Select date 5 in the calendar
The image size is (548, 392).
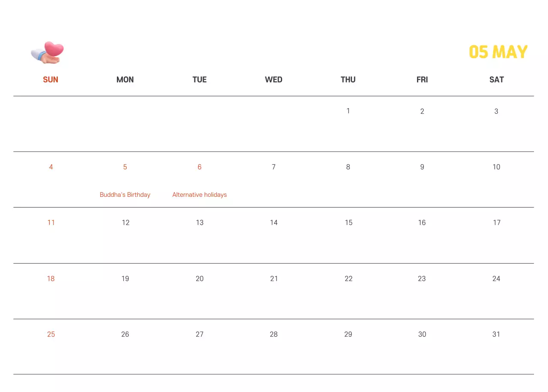click(x=125, y=167)
